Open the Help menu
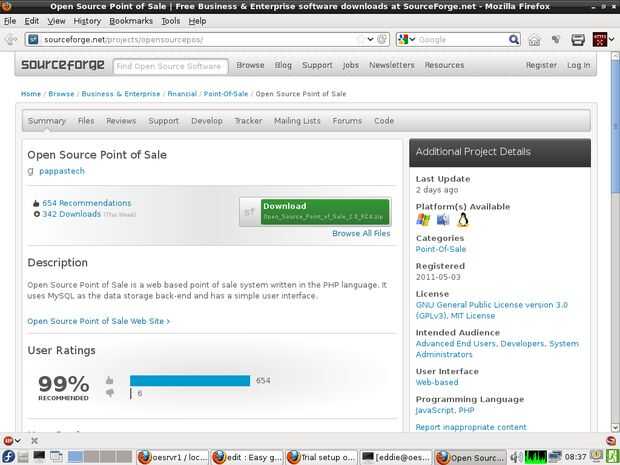 [197, 21]
